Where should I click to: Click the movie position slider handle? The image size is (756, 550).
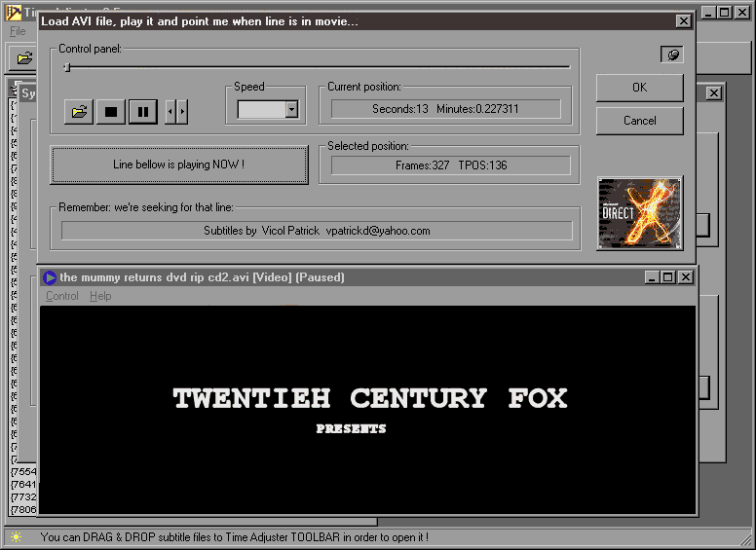tap(67, 67)
